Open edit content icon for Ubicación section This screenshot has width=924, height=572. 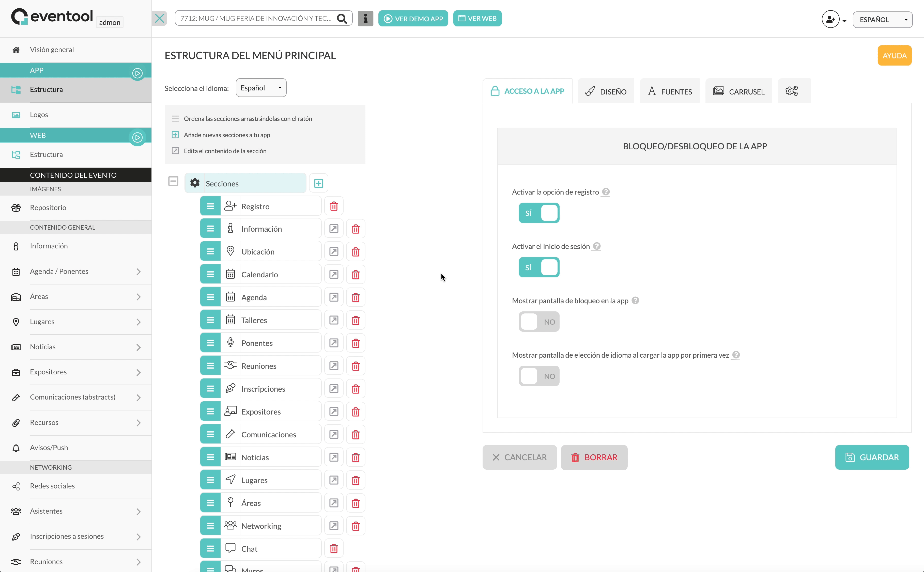333,251
